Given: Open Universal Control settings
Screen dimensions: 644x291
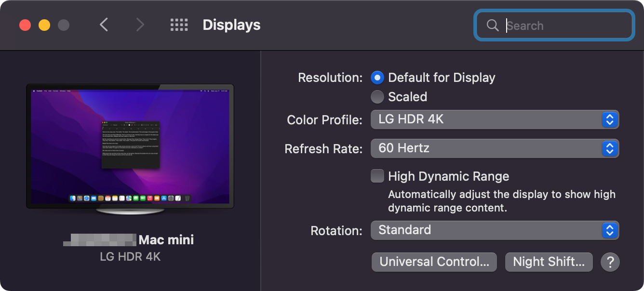Looking at the screenshot, I should click(434, 262).
